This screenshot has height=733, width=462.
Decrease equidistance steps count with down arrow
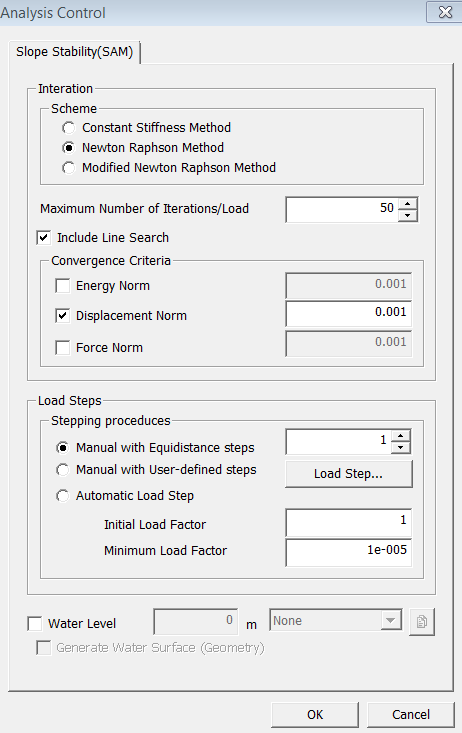pyautogui.click(x=400, y=447)
